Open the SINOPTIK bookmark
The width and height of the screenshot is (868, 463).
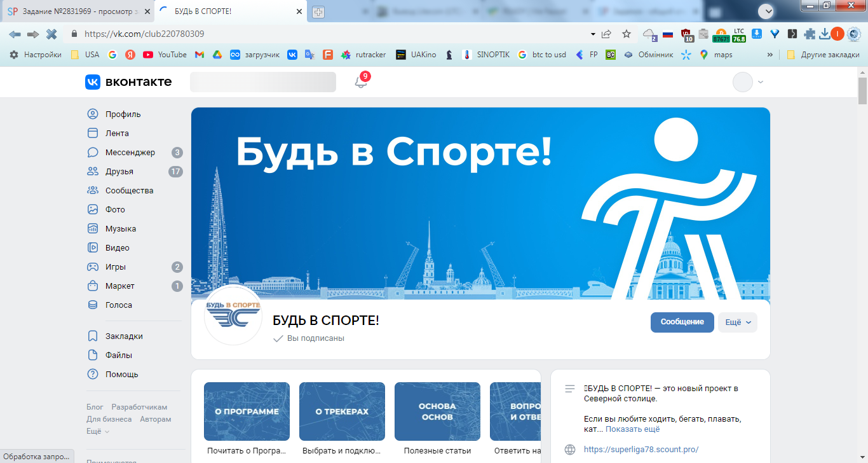[487, 55]
